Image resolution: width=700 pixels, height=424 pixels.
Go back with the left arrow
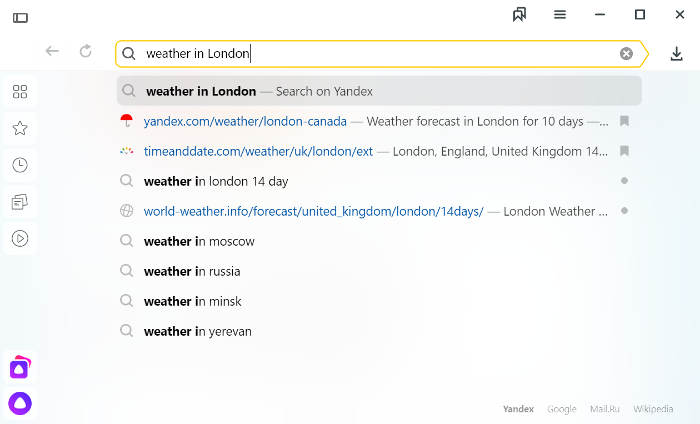52,51
